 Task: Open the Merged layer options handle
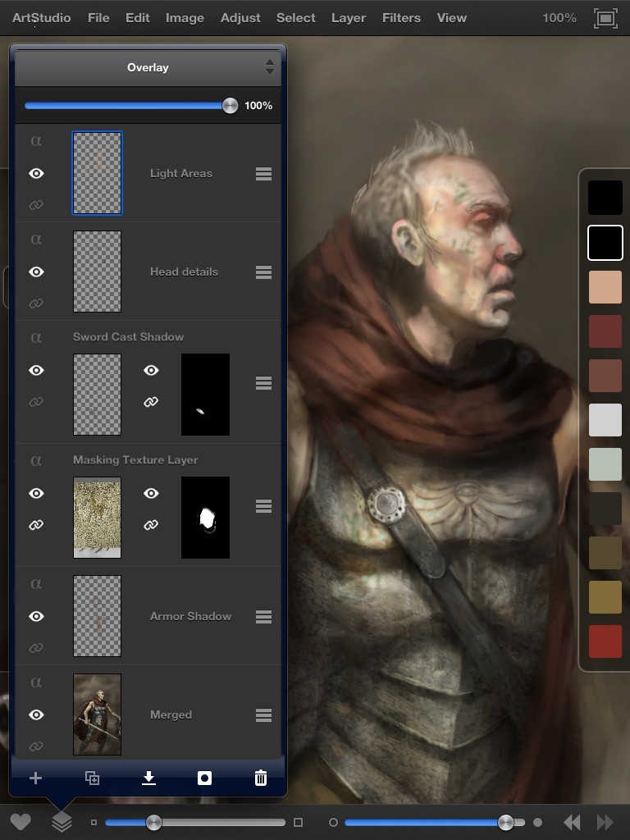(263, 714)
